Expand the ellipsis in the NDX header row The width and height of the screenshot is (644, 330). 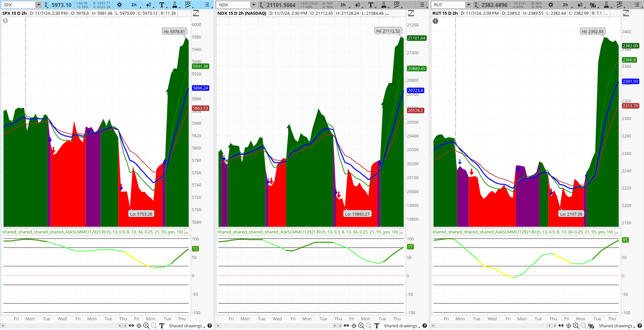[387, 13]
